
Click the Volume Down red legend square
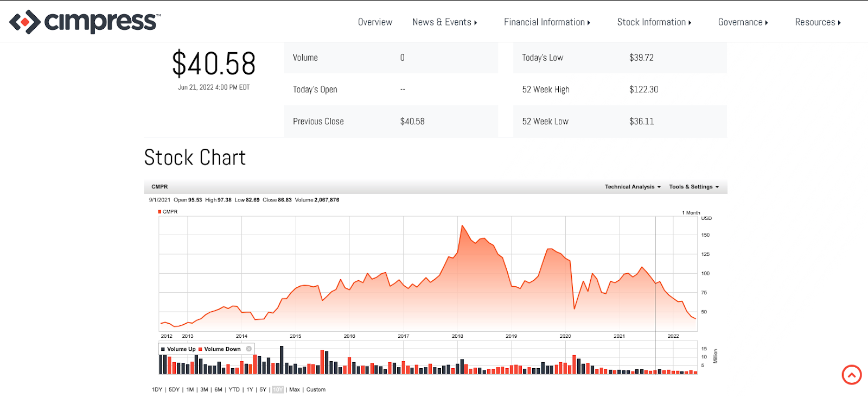coord(200,349)
